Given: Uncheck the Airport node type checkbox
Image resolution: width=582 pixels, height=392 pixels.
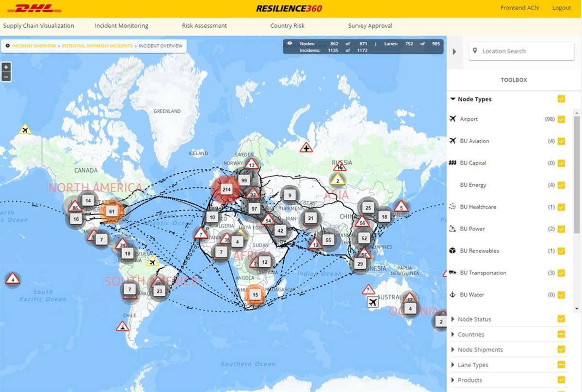Looking at the screenshot, I should coord(561,119).
